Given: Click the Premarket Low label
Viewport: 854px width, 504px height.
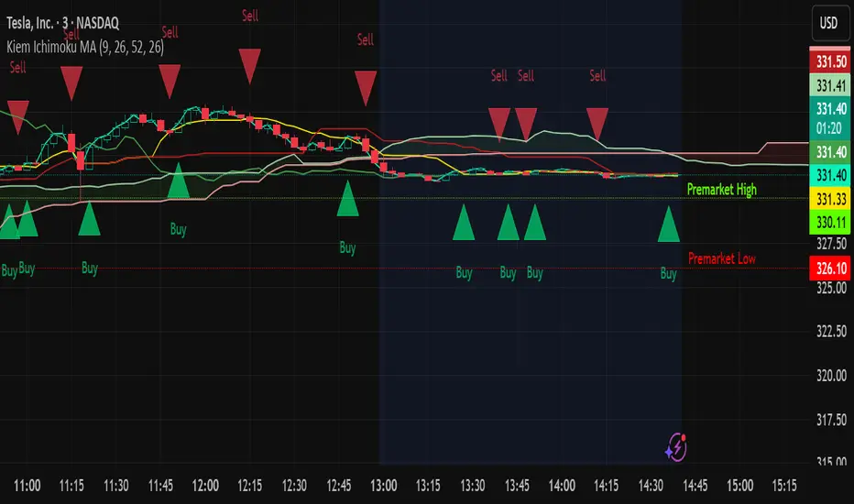Looking at the screenshot, I should pos(722,258).
